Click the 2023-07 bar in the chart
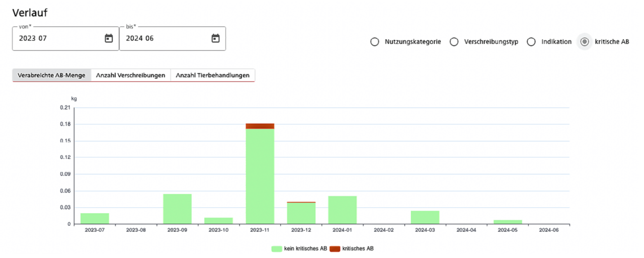The height and width of the screenshot is (258, 644). click(95, 218)
